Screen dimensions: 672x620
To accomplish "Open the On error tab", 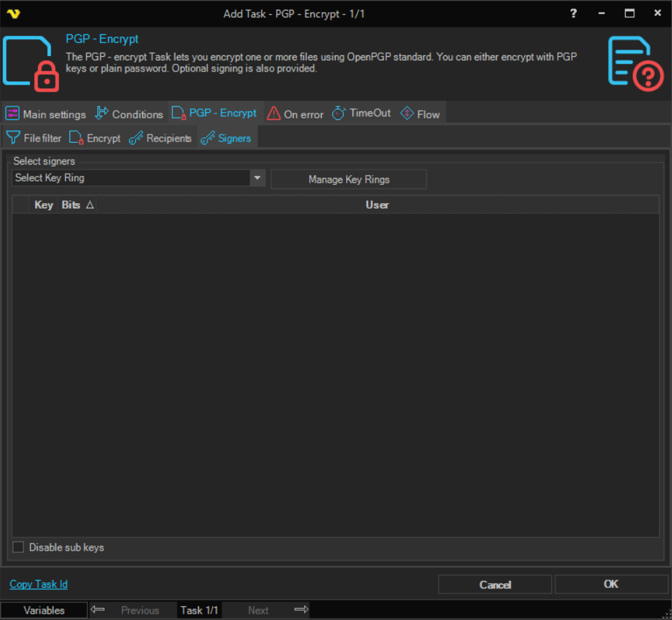I will [295, 114].
